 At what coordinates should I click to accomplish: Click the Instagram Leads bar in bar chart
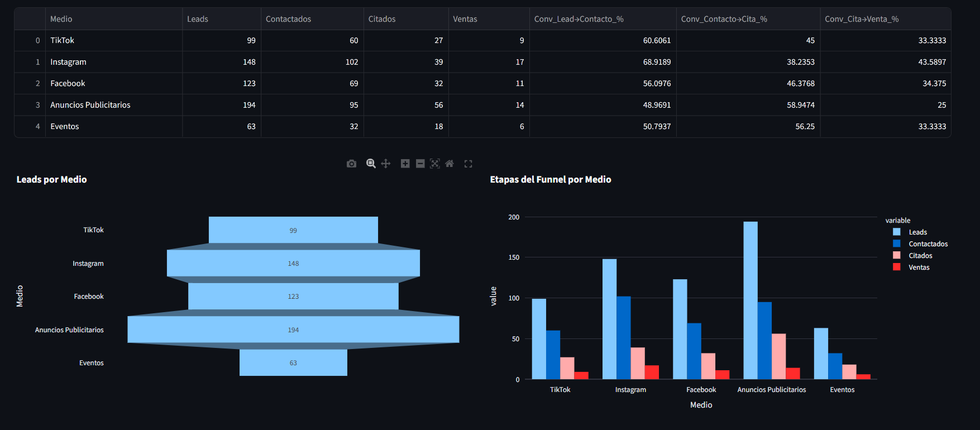(x=609, y=318)
